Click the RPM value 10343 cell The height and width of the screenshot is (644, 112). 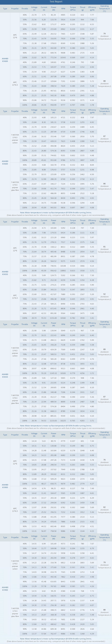tap(63, 57)
